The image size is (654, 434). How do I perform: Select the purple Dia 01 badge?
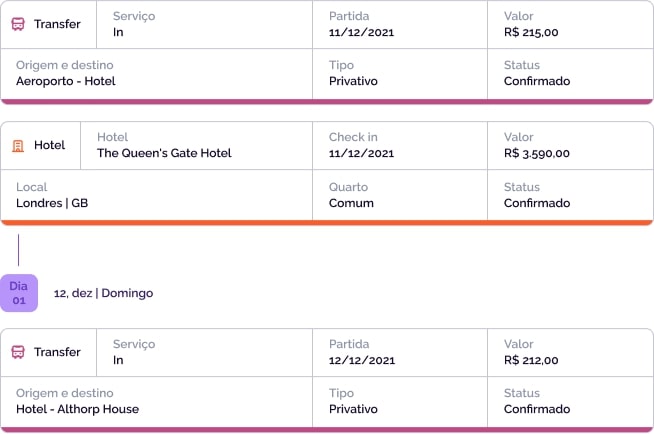tap(19, 293)
